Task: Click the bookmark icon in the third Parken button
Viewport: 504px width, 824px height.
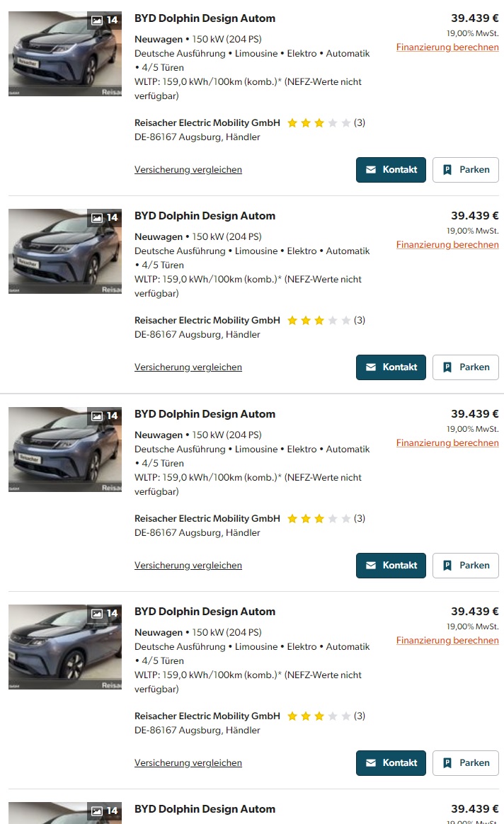Action: pyautogui.click(x=448, y=565)
